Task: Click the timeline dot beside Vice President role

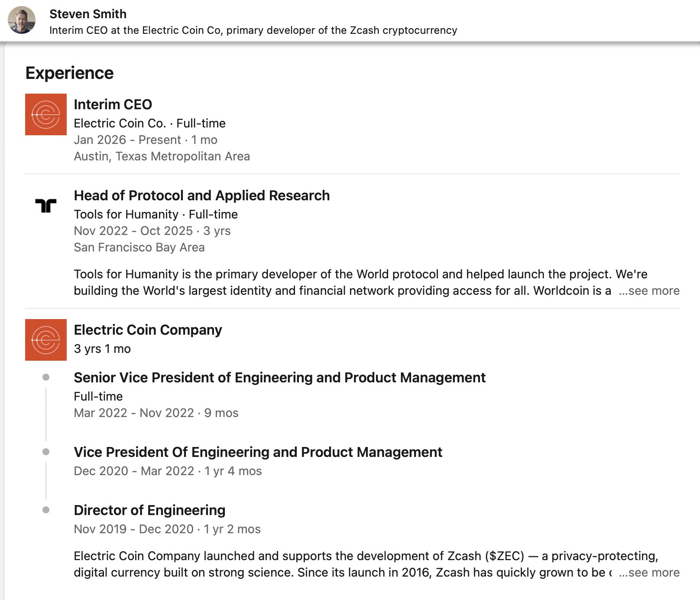Action: tap(46, 452)
